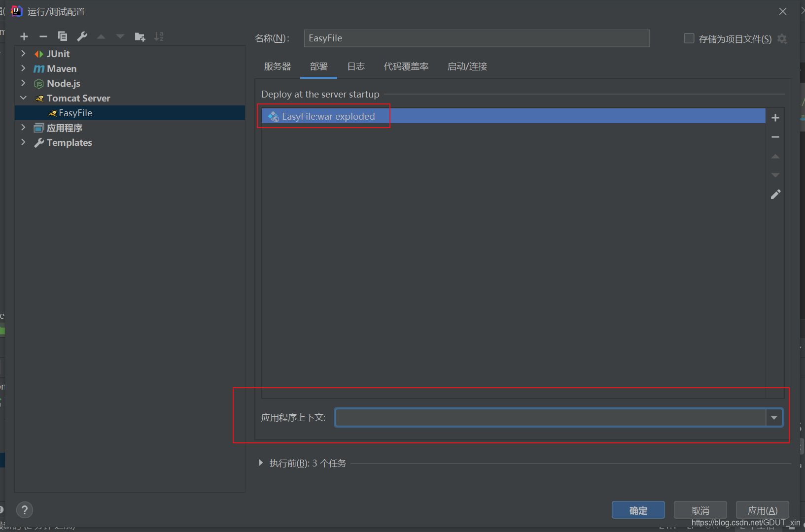805x532 pixels.
Task: Close the run/debug configuration dialog
Action: (783, 11)
